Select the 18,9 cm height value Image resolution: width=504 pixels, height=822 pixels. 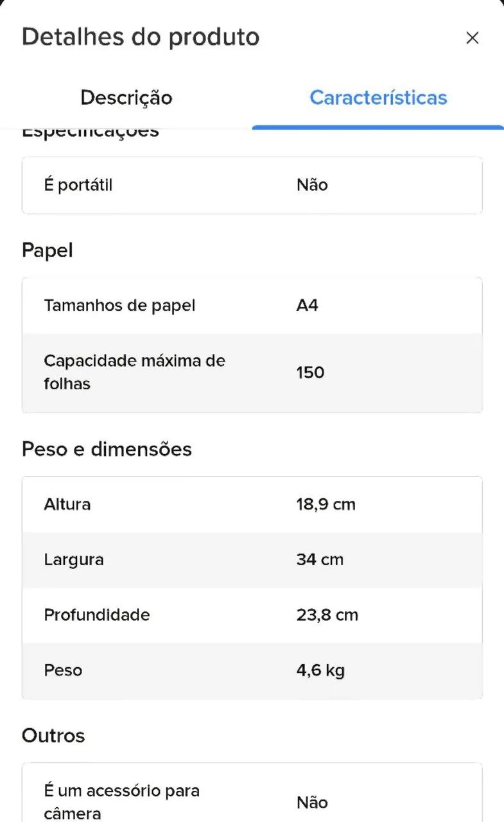pyautogui.click(x=326, y=505)
